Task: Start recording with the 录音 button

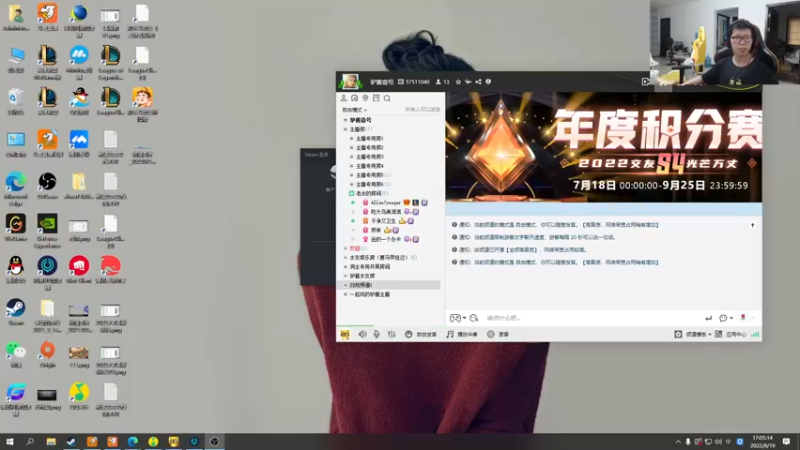Action: coord(498,334)
